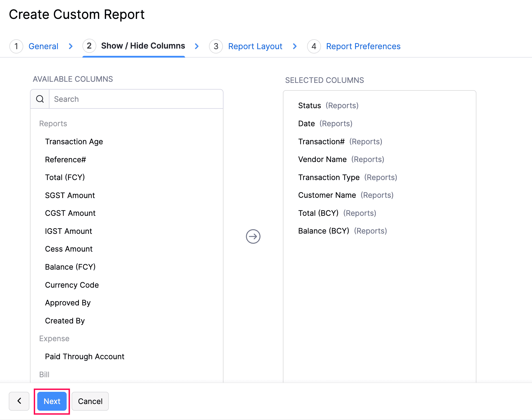Select Transaction Age in available columns
Viewport: 532px width, 420px height.
[x=74, y=142]
